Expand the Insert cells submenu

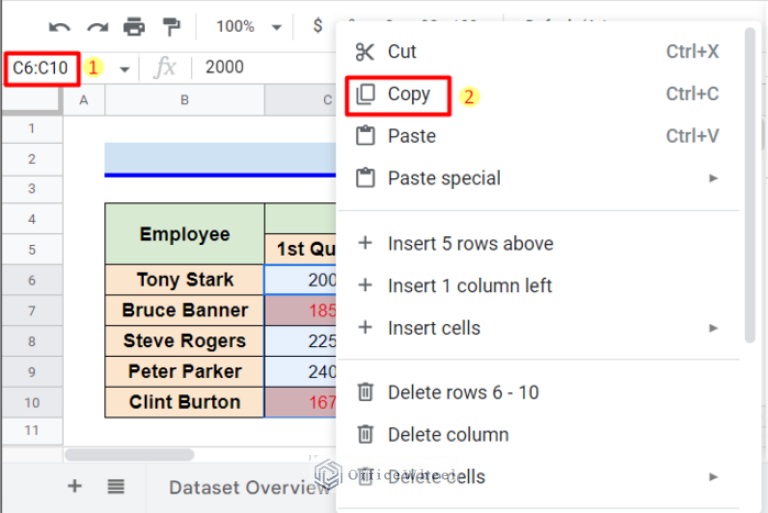tap(713, 328)
